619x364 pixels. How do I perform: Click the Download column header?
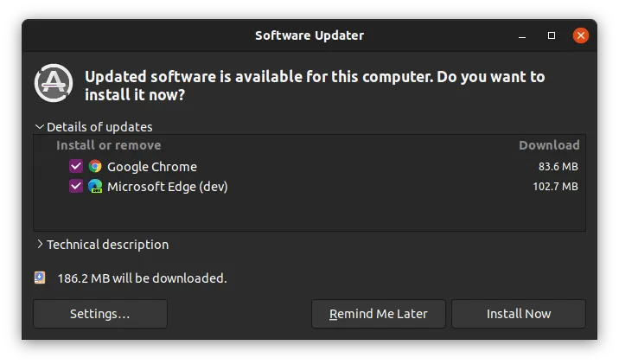coord(548,145)
